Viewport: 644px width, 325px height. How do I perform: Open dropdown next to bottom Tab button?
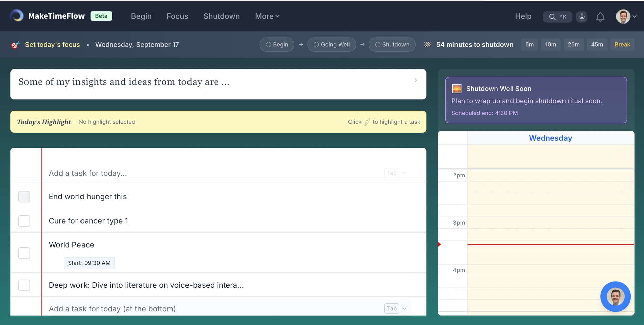[404, 309]
